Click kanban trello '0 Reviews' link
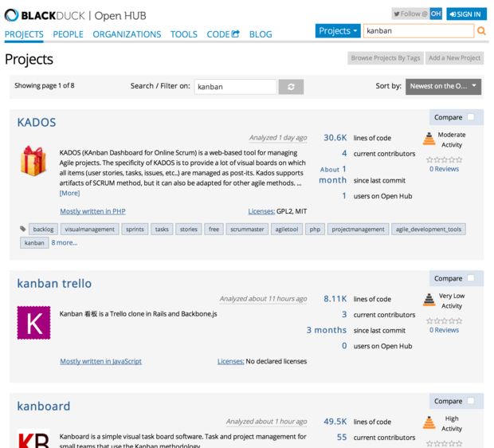This screenshot has width=494, height=448. point(444,330)
